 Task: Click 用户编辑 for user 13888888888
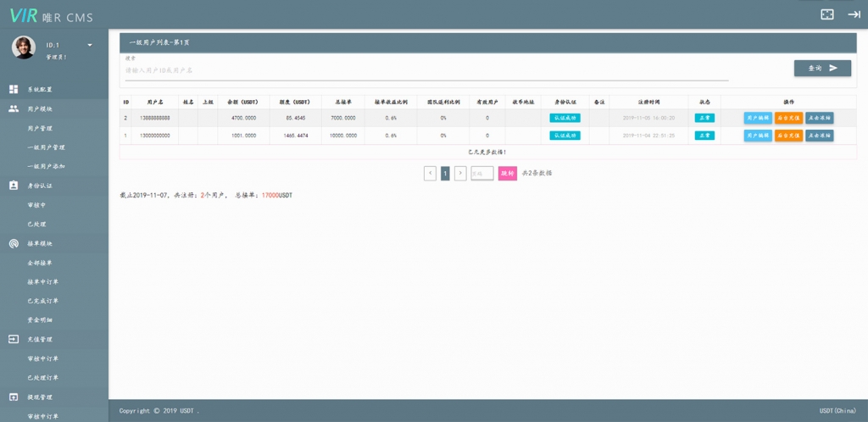[x=758, y=118]
